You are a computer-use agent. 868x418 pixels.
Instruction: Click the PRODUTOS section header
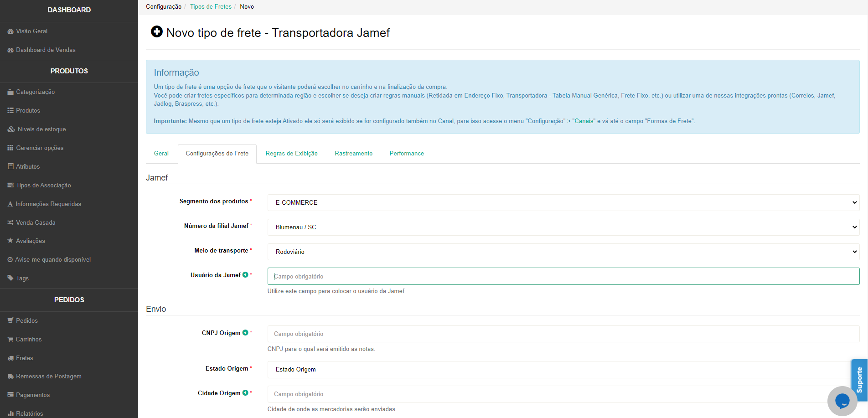click(69, 71)
